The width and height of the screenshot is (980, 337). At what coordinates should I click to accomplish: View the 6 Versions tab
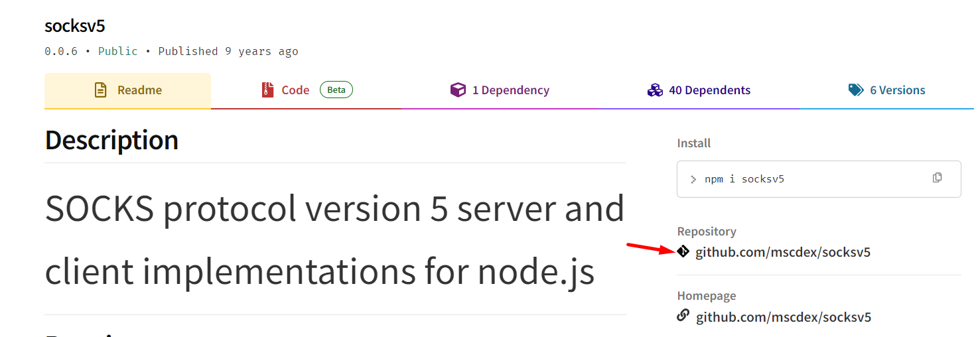(x=897, y=90)
